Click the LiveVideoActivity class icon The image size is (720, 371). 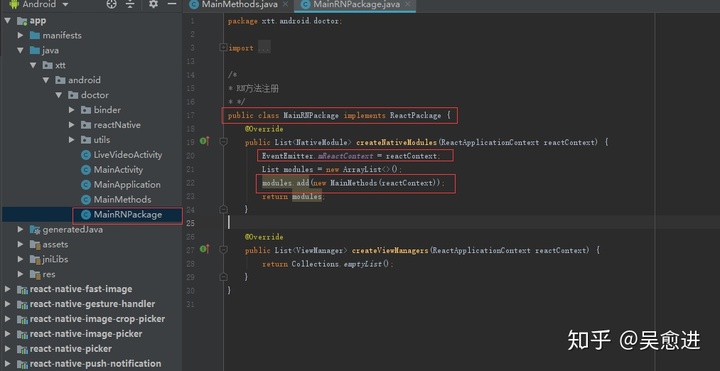pyautogui.click(x=85, y=155)
